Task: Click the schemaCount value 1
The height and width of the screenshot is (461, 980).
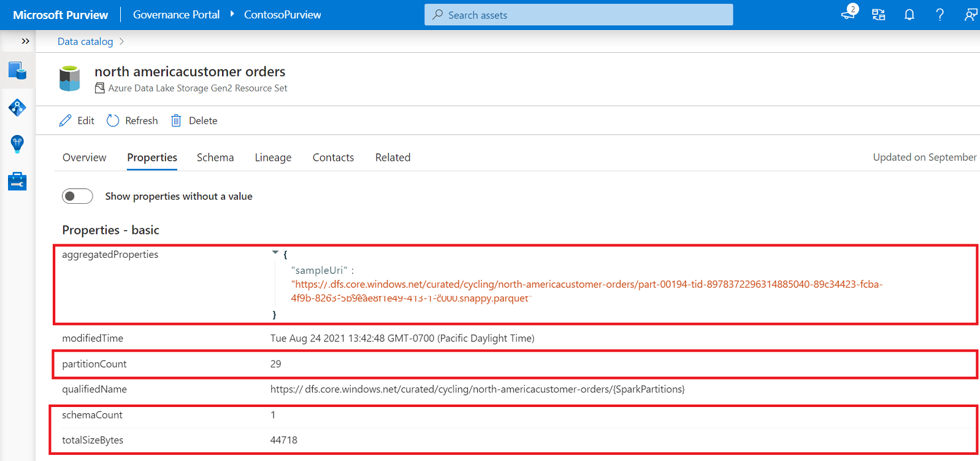Action: pos(273,415)
